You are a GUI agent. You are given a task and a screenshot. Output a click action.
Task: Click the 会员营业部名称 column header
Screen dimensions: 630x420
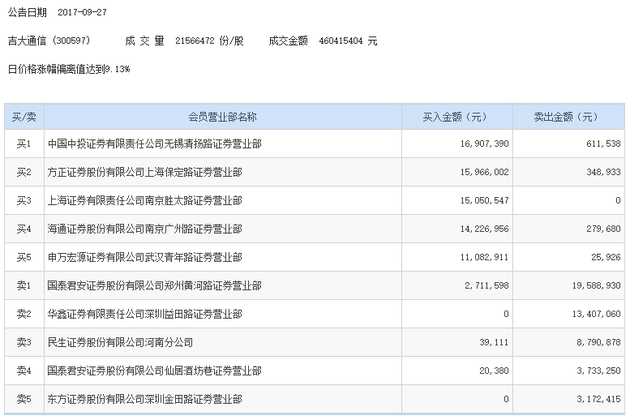point(222,117)
